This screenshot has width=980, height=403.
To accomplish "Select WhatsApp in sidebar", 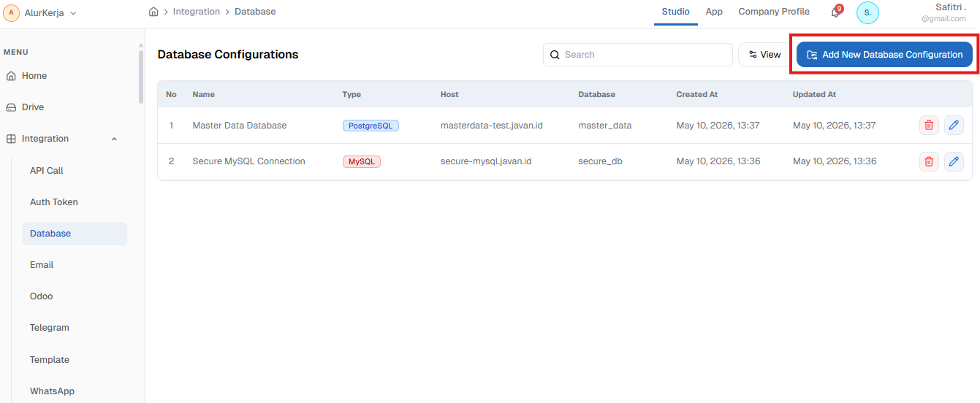I will (52, 391).
